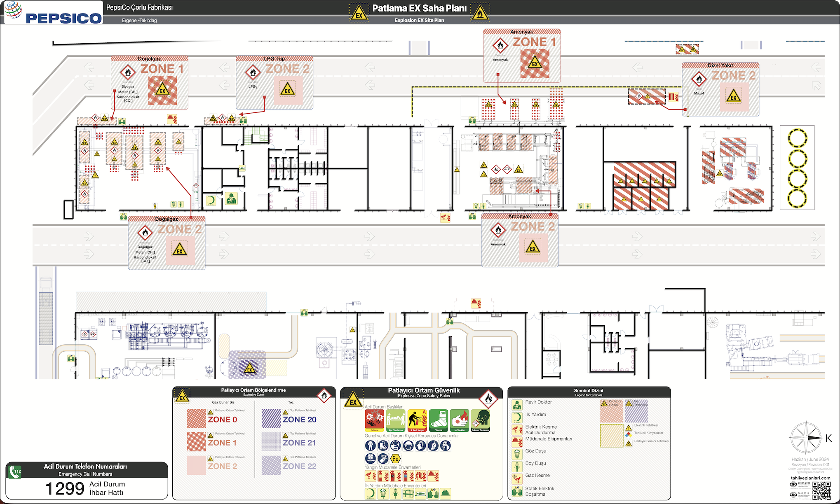Click the ZONE 0 red swatch
Image resolution: width=840 pixels, height=504 pixels.
(x=196, y=419)
